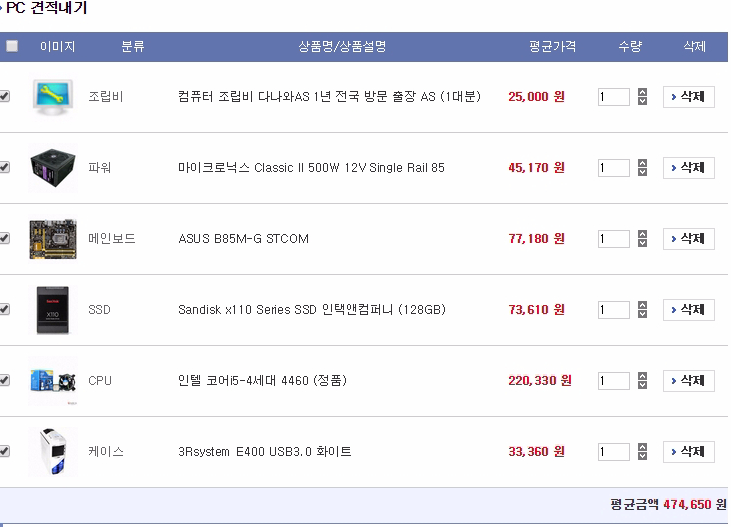This screenshot has height=527, width=731.
Task: Toggle the select-all checkbox in header
Action: click(12, 46)
